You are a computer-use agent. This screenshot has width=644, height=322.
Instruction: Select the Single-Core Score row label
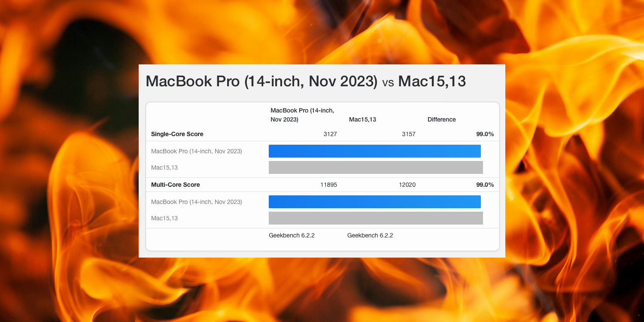point(177,134)
